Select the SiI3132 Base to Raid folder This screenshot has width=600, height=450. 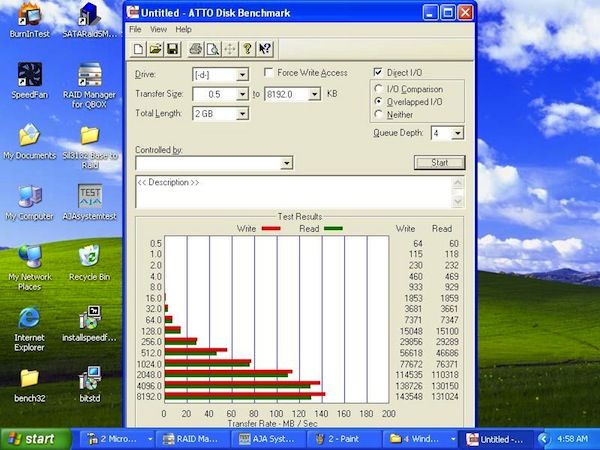click(x=90, y=146)
